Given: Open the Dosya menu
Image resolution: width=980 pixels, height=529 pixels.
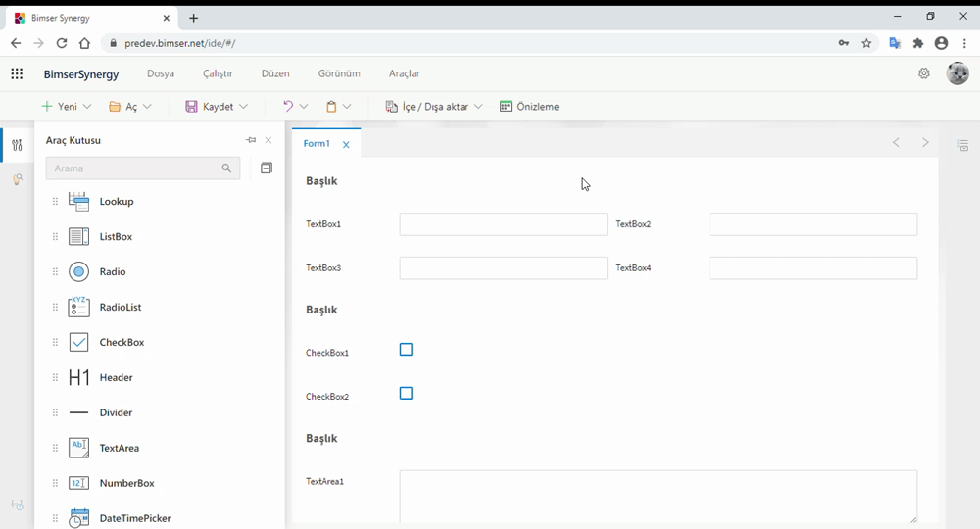Looking at the screenshot, I should pyautogui.click(x=161, y=73).
